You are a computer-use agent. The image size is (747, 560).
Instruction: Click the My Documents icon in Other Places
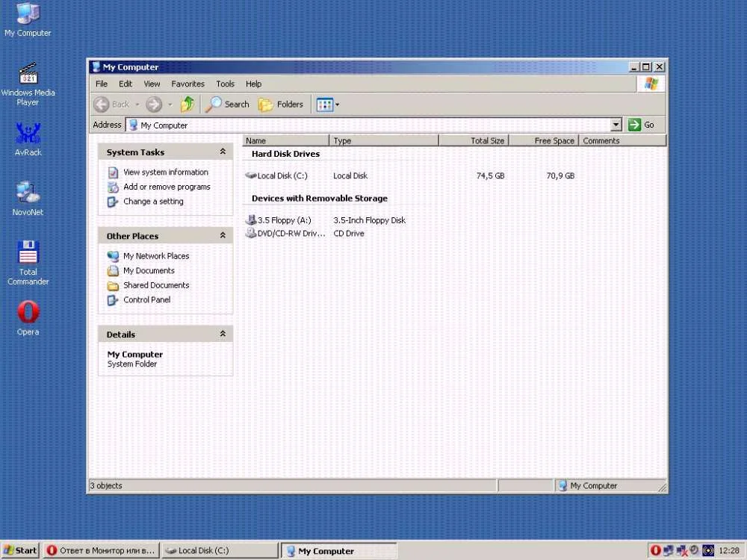tap(113, 271)
